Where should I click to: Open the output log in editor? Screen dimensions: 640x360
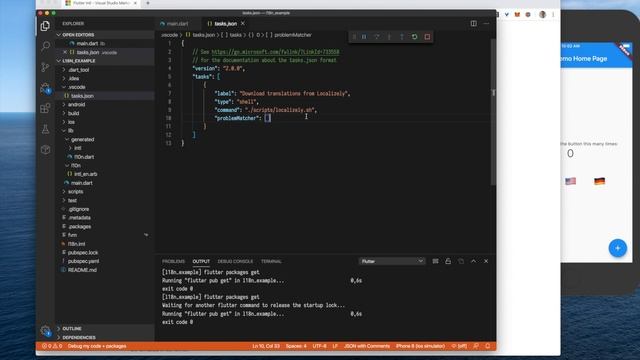click(461, 261)
